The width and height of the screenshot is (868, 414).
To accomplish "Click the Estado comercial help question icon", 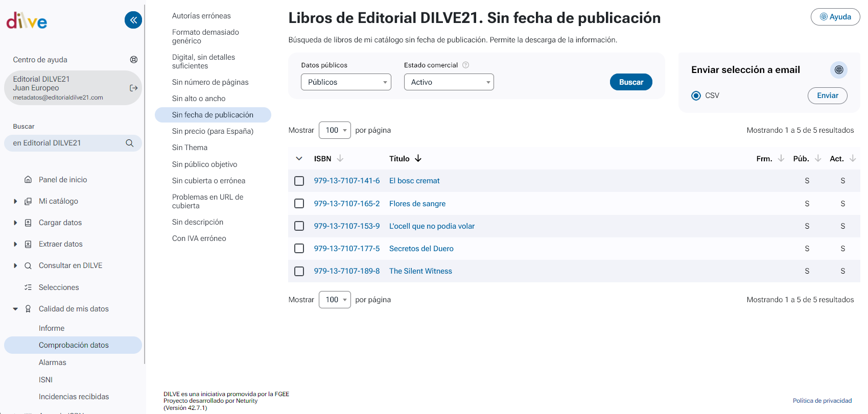I will [465, 65].
